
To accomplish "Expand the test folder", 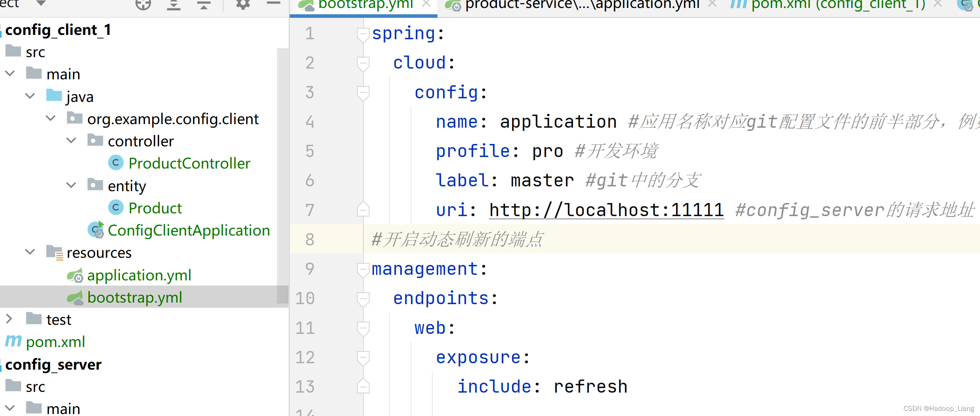I will pyautogui.click(x=10, y=318).
